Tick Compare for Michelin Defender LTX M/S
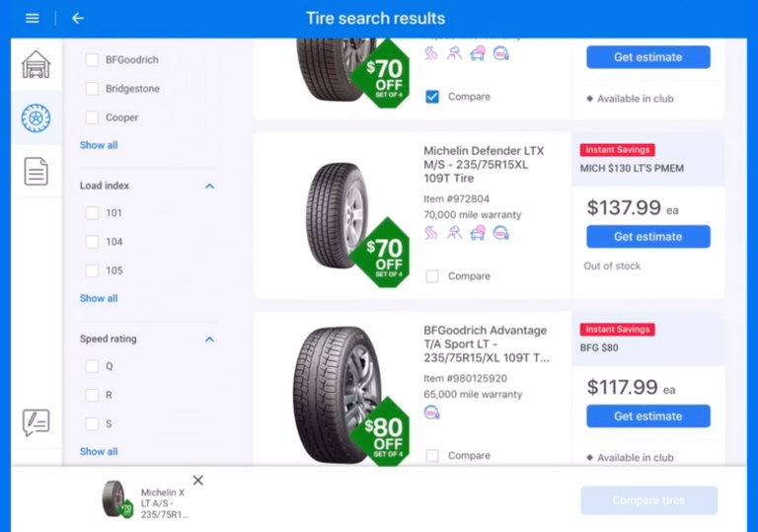 432,276
